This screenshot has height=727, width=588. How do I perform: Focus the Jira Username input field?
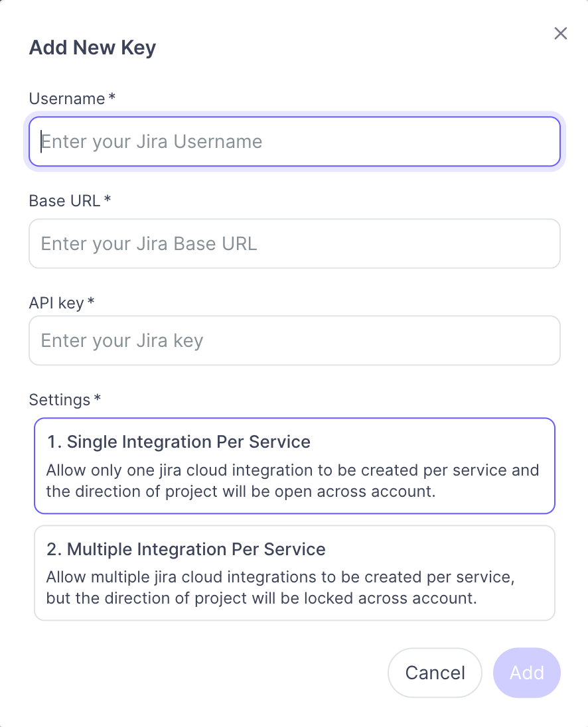(x=295, y=141)
